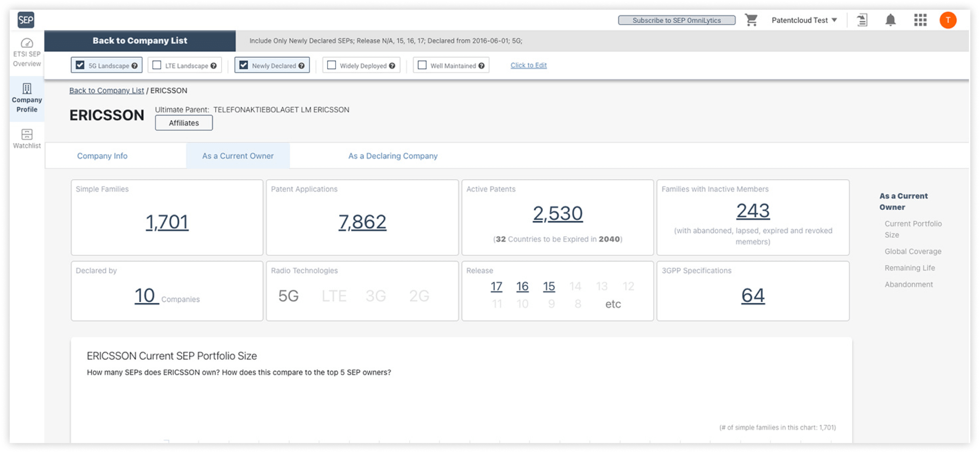Click Back to Company List dark button
Viewport: 980px width, 453px height.
[x=140, y=41]
